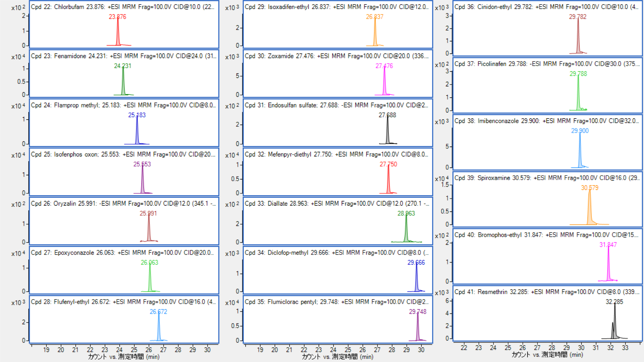Image resolution: width=644 pixels, height=362 pixels.
Task: Select the Cpd 38 Imibenconazole title
Action: [x=547, y=121]
